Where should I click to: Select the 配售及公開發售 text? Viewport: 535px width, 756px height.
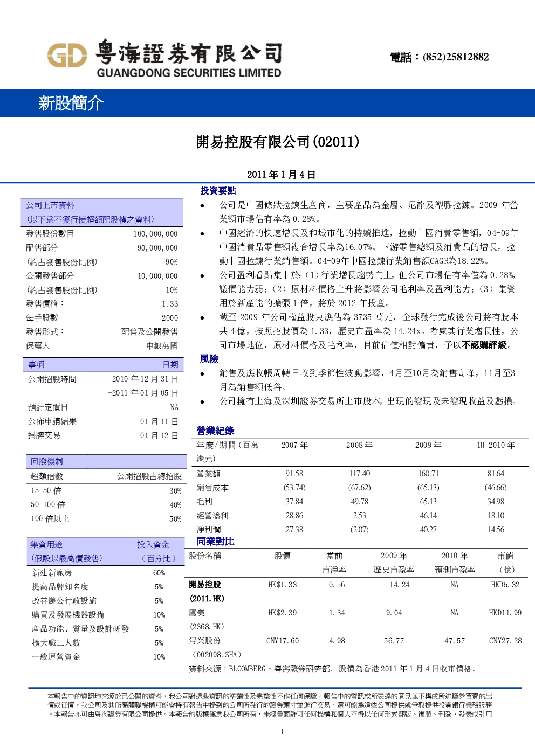(x=149, y=332)
